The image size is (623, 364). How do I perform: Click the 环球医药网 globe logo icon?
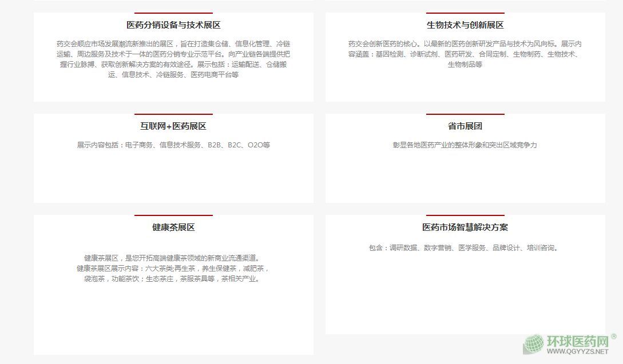point(534,345)
